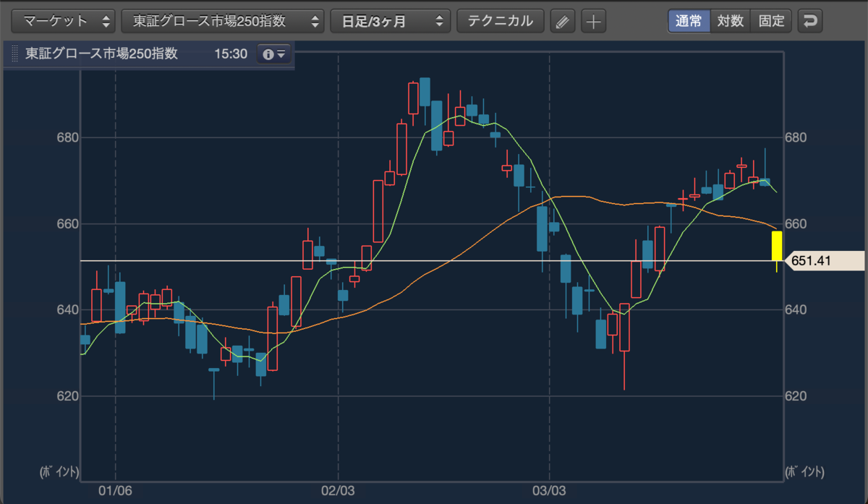Select the drawing pencil tool icon

coord(562,21)
